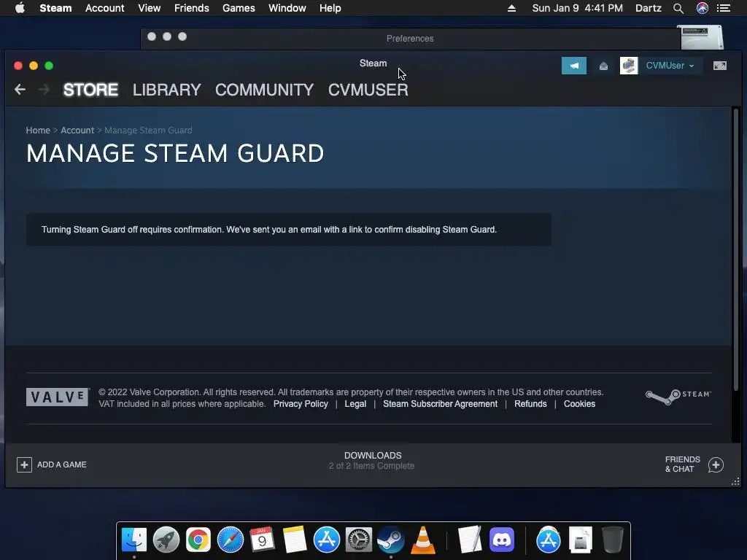Image resolution: width=747 pixels, height=560 pixels.
Task: Open Notification Center list icon
Action: (x=724, y=8)
